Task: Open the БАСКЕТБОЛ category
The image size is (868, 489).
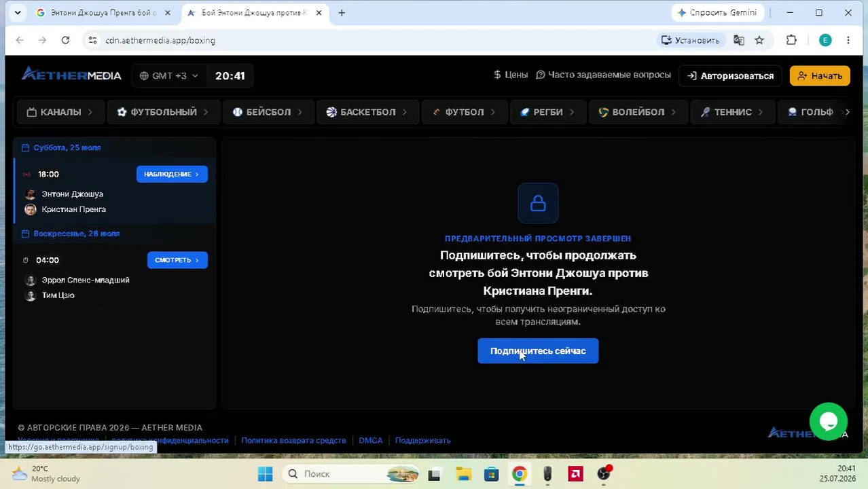Action: tap(367, 112)
